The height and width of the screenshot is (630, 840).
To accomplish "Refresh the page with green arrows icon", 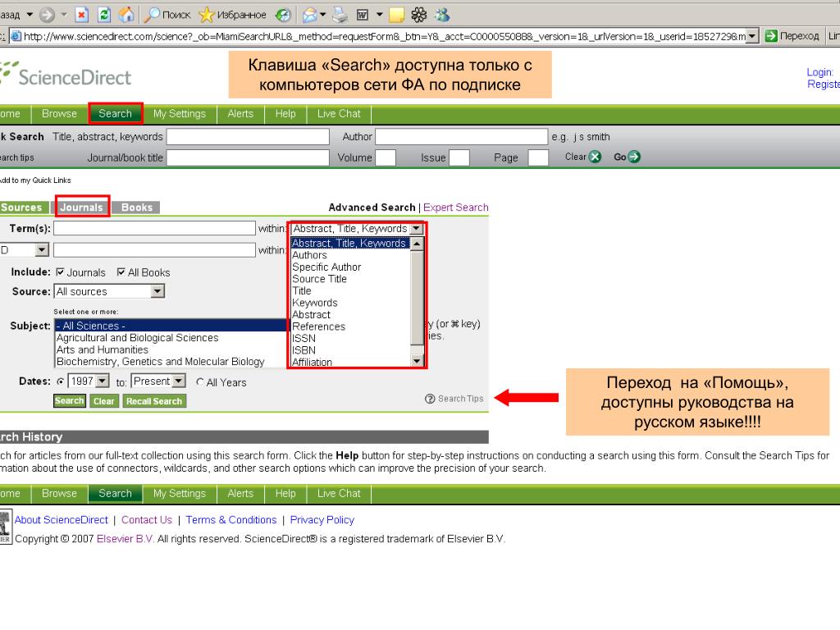I will [x=104, y=15].
